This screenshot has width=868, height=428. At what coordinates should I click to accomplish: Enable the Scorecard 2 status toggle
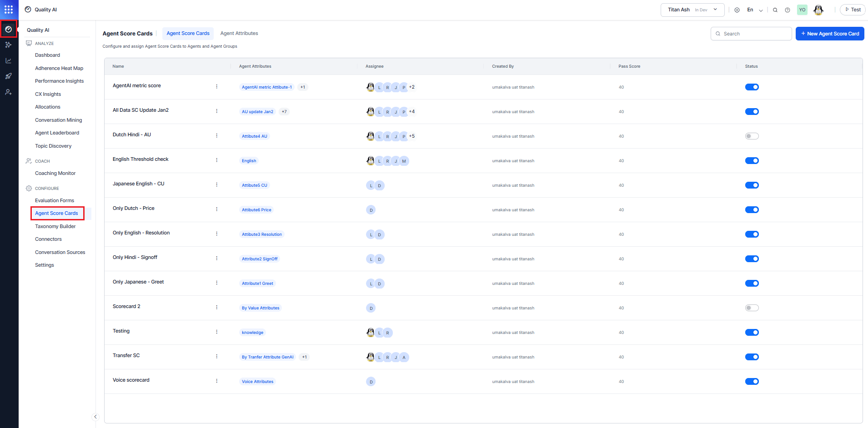[752, 308]
